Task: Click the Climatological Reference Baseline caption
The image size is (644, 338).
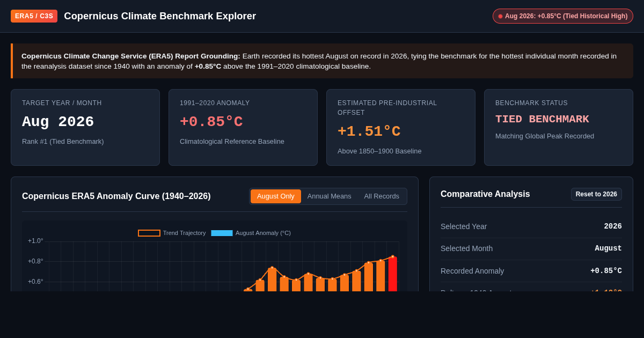Action: coord(232,142)
